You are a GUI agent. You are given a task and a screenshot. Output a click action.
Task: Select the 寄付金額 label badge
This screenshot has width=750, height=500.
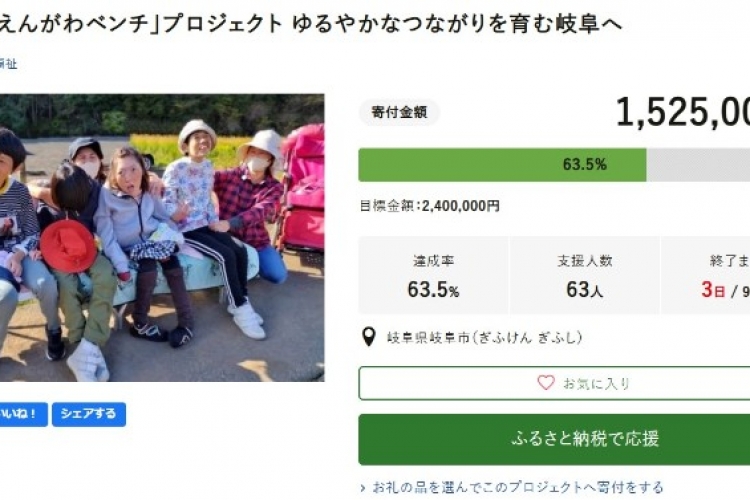(x=399, y=112)
